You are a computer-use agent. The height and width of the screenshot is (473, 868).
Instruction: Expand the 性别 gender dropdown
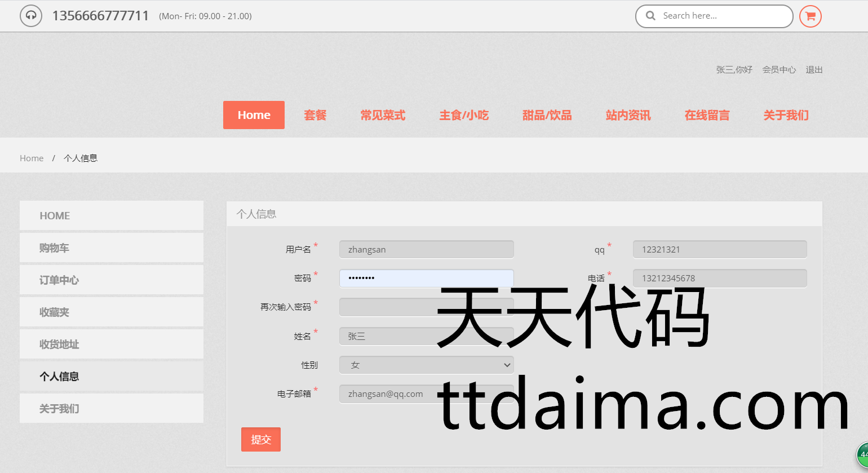pyautogui.click(x=426, y=365)
